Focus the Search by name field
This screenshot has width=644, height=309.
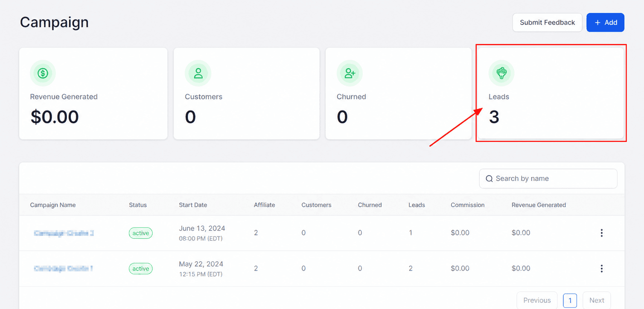pyautogui.click(x=548, y=179)
